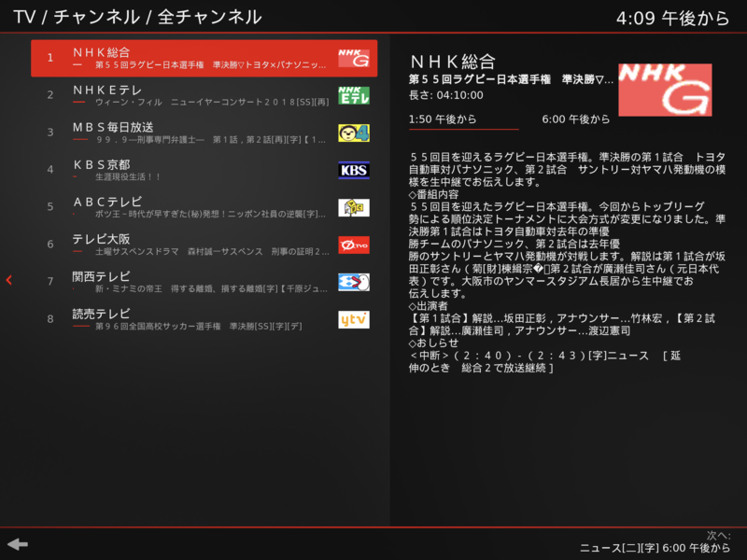
Task: Click the 関西テレビ channel logo
Action: [354, 282]
